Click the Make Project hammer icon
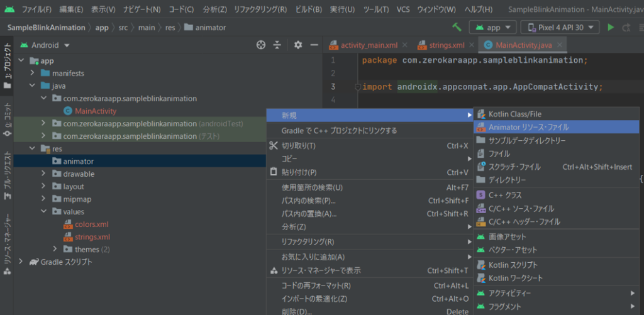This screenshot has width=644, height=315. pos(457,28)
